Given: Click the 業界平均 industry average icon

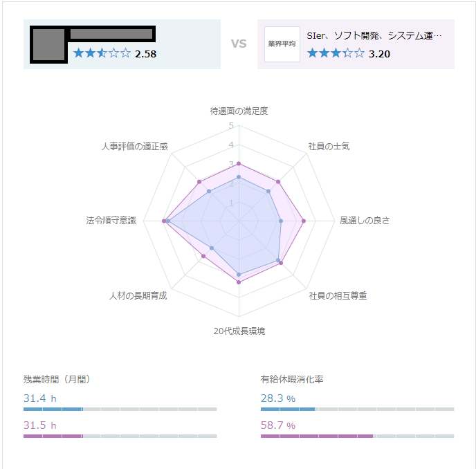Looking at the screenshot, I should click(x=282, y=44).
